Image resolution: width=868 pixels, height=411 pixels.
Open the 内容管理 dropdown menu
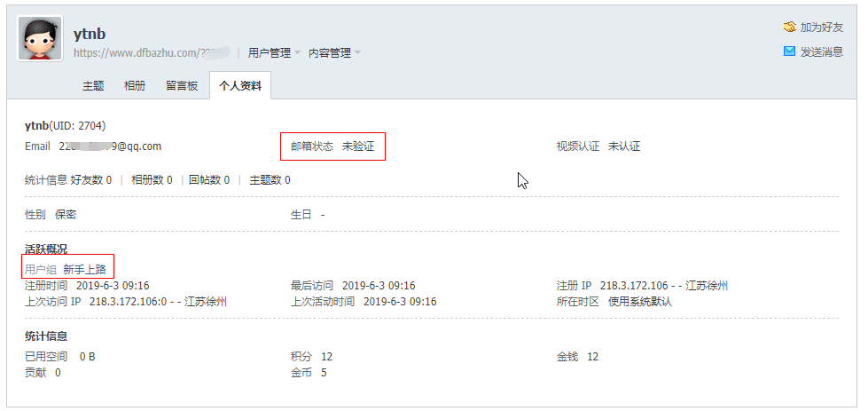(x=334, y=53)
